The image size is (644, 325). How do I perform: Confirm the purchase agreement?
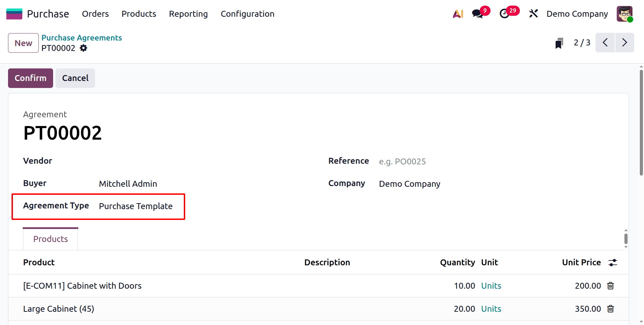pos(30,78)
